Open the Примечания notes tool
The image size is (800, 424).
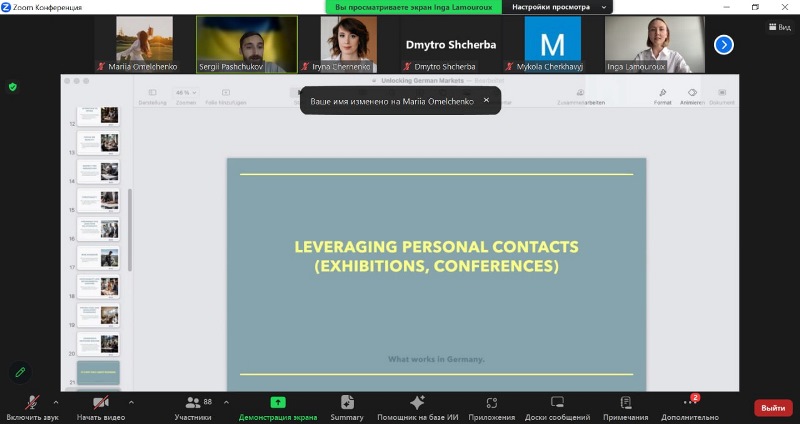[626, 408]
